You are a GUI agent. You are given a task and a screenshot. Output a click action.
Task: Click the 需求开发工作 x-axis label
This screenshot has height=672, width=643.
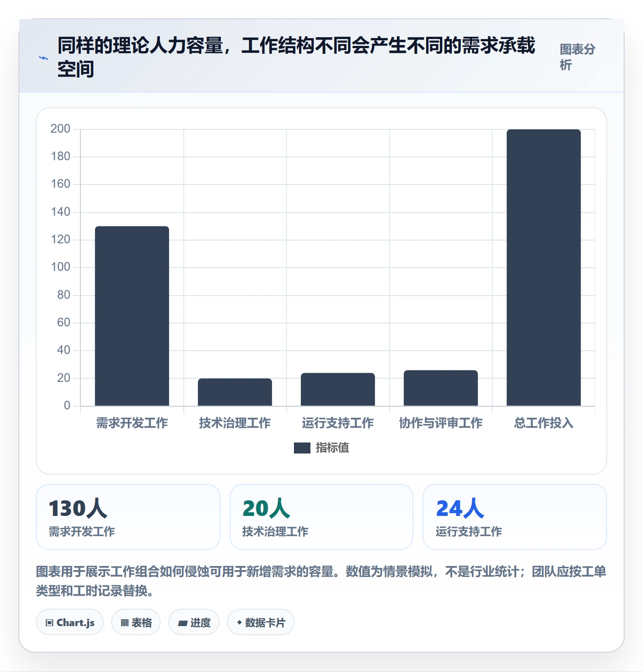tap(132, 423)
